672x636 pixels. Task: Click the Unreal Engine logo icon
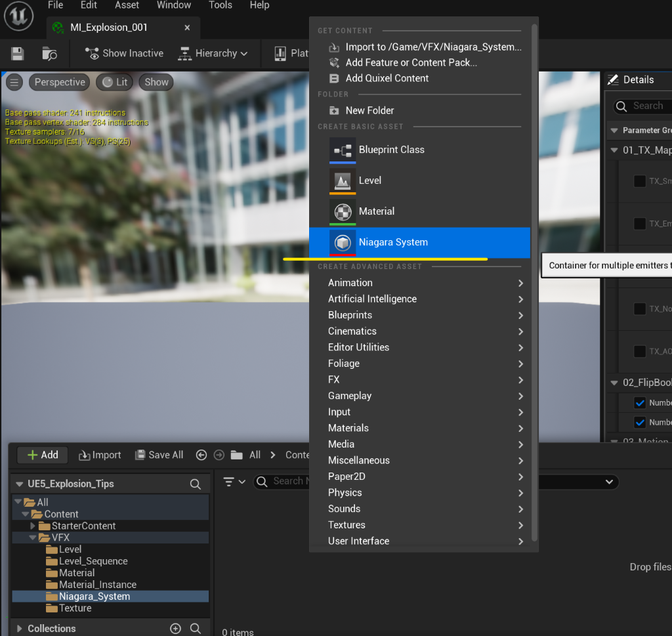click(x=18, y=16)
